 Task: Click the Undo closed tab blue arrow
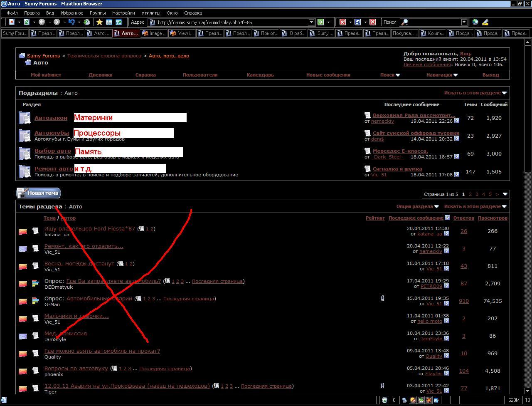tap(71, 22)
